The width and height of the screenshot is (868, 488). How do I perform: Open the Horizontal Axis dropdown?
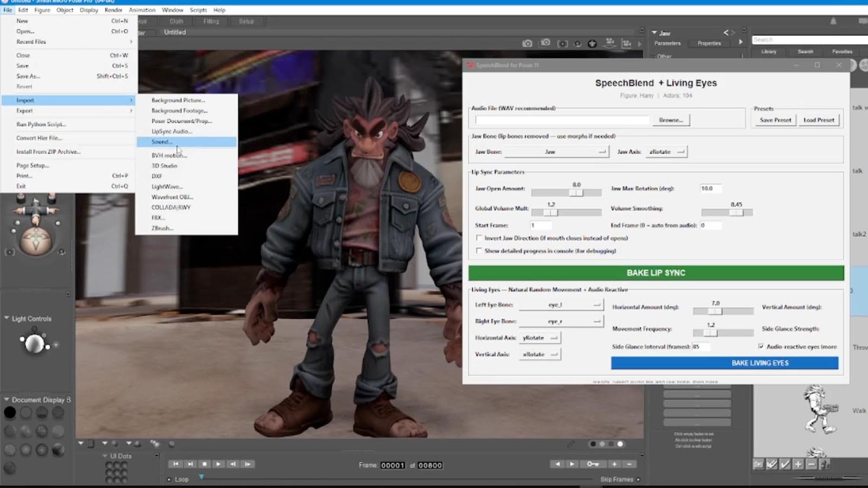[x=540, y=338]
